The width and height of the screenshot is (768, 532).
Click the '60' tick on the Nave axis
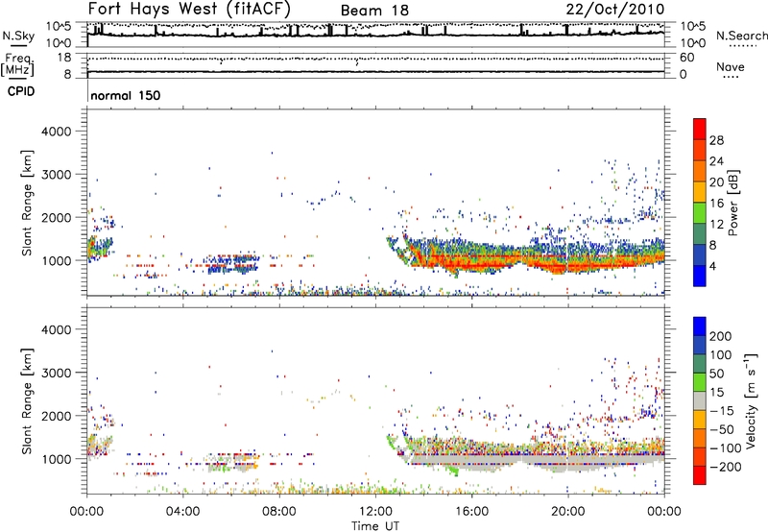click(687, 58)
